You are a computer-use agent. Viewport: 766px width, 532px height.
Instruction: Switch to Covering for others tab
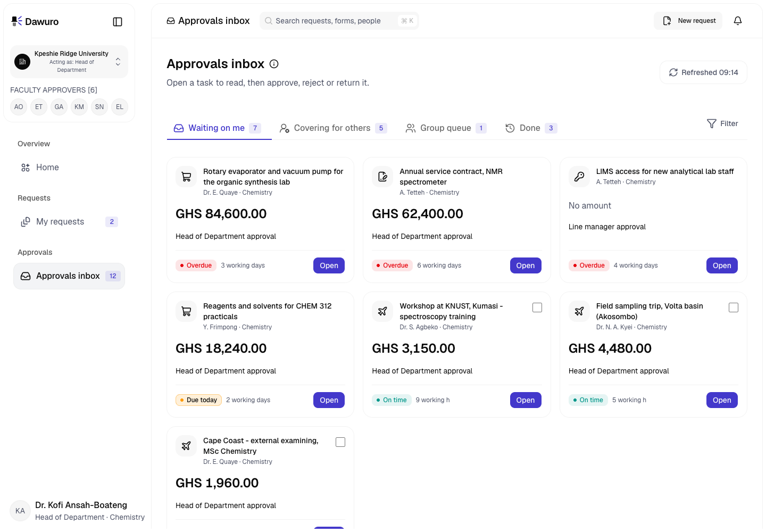click(x=334, y=128)
